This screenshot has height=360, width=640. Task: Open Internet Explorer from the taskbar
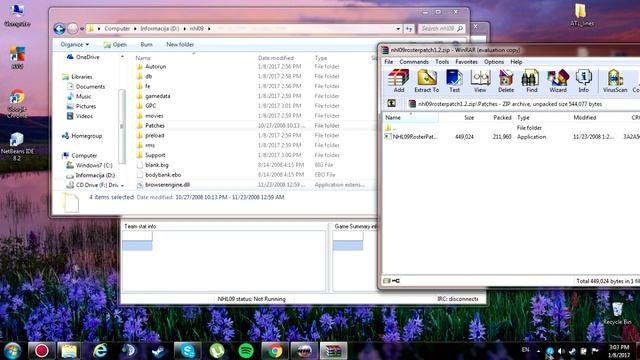pyautogui.click(x=100, y=351)
